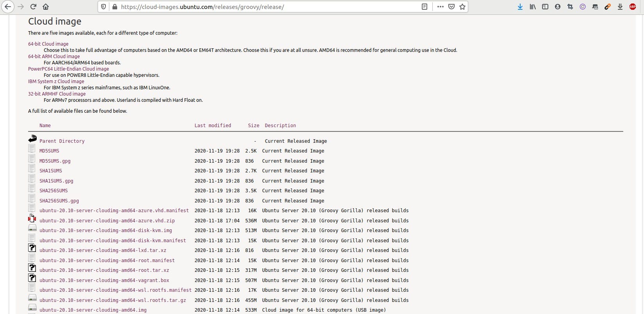Viewport: 644px width, 314px height.
Task: Show site security info via padlock
Action: tap(114, 7)
